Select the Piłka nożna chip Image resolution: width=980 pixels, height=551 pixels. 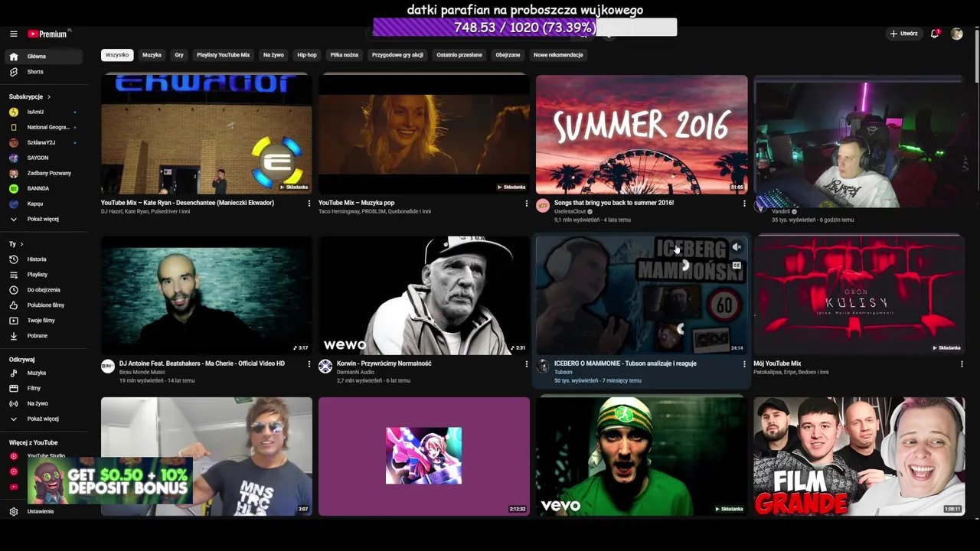click(345, 55)
